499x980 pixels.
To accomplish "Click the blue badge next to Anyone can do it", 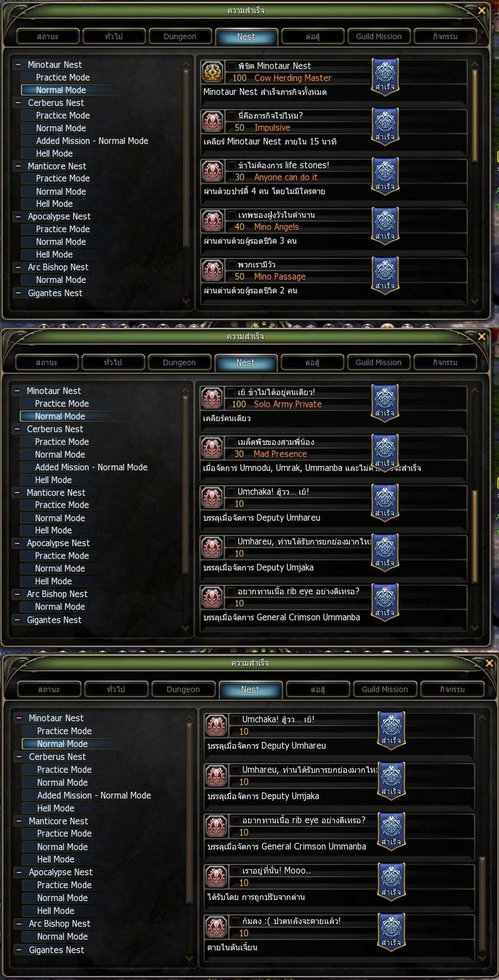I will 385,176.
